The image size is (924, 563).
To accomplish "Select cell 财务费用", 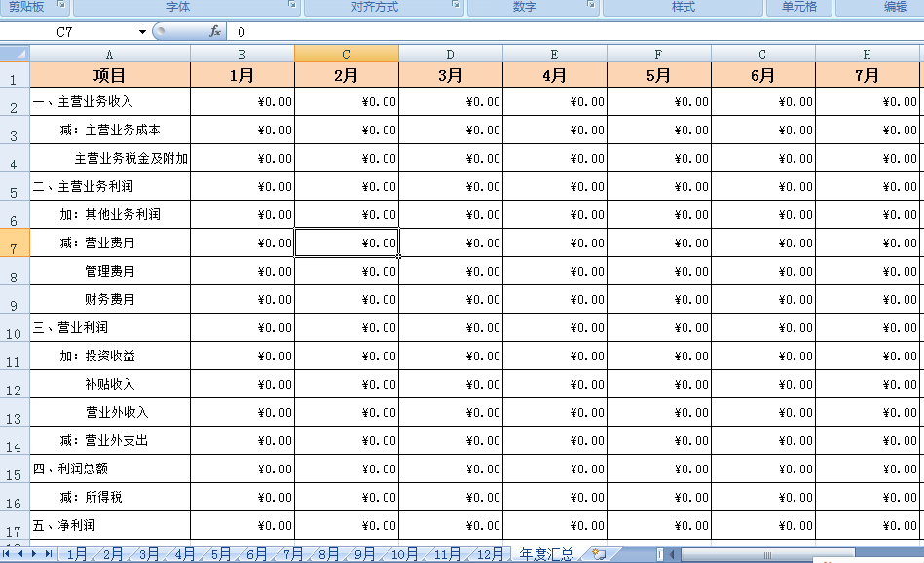I will [110, 299].
